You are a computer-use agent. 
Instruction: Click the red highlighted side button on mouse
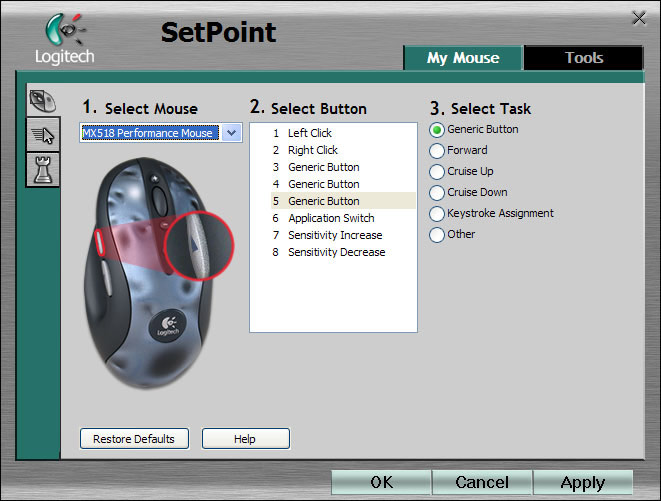tap(101, 243)
